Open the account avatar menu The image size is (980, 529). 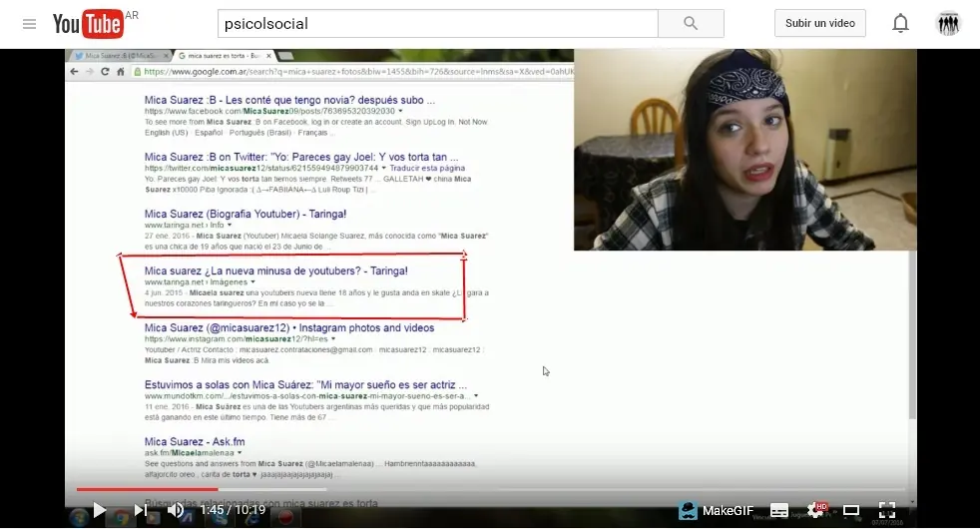[x=948, y=24]
